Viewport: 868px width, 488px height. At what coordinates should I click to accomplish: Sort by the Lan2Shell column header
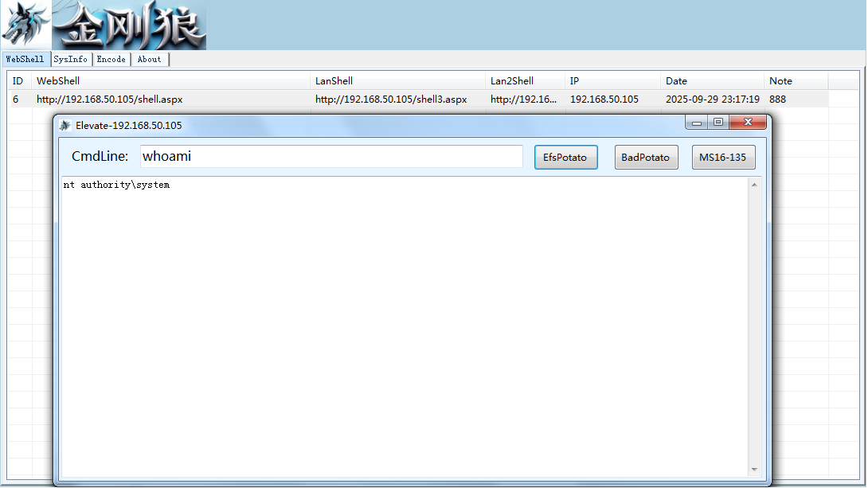click(x=525, y=80)
